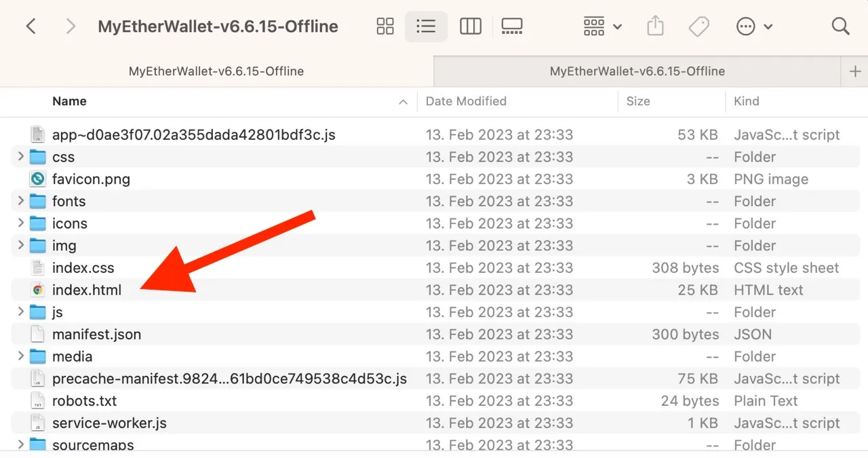Add a new tab with plus button

854,71
